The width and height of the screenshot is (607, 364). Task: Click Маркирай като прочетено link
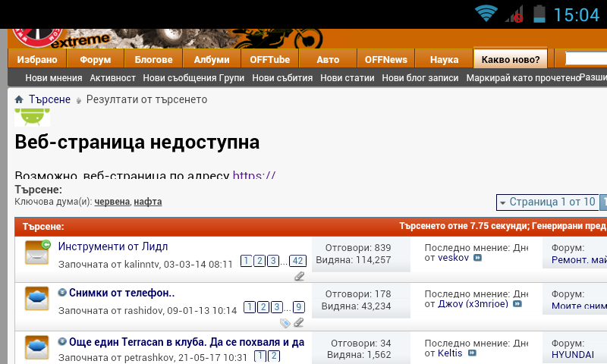[523, 78]
